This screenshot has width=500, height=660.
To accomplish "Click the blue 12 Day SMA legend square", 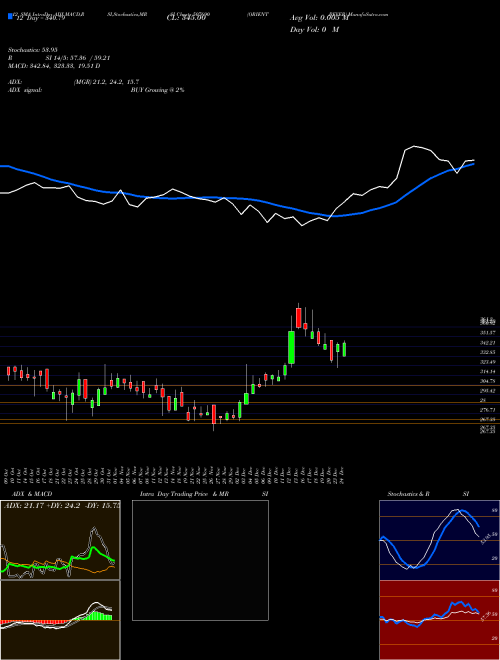I will pos(10,16).
